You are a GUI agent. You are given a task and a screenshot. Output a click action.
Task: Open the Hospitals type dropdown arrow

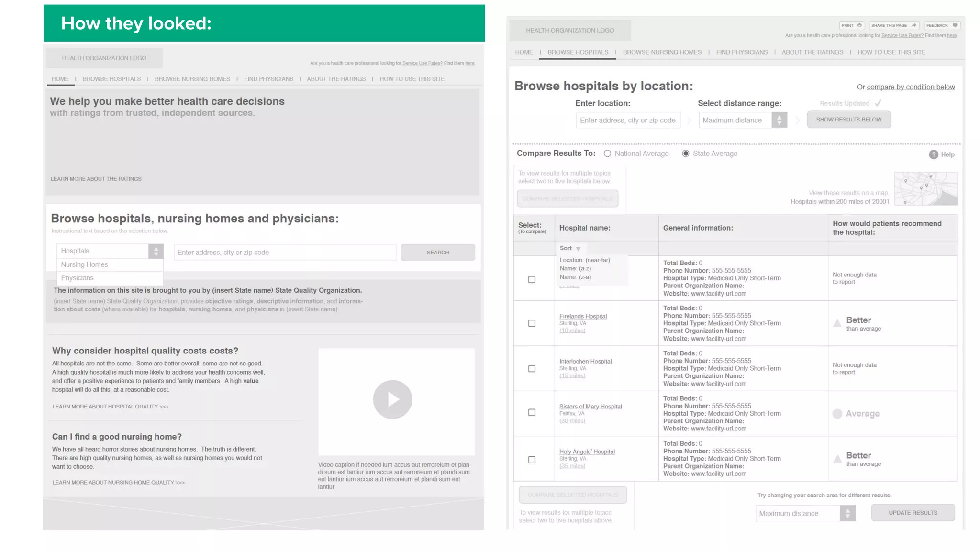[x=156, y=252]
